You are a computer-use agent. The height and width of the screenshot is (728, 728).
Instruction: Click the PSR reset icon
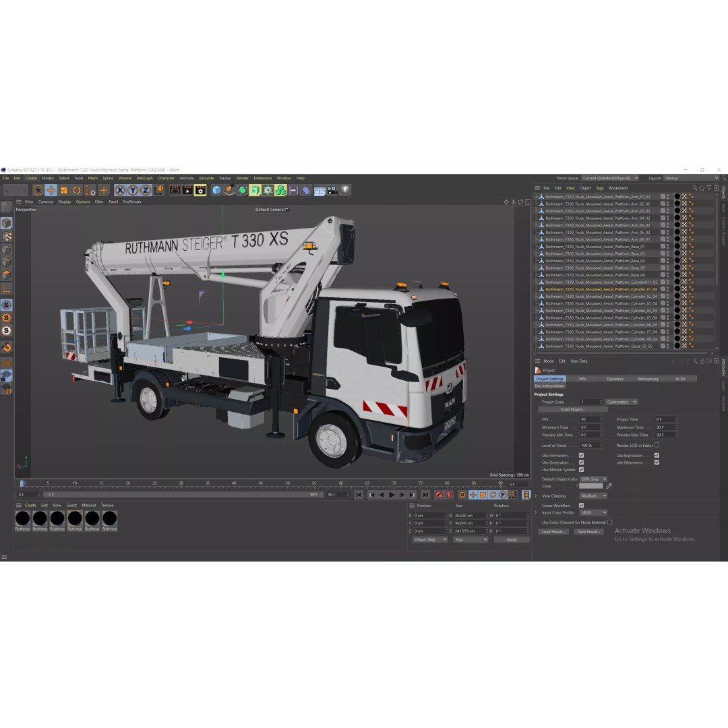point(90,190)
